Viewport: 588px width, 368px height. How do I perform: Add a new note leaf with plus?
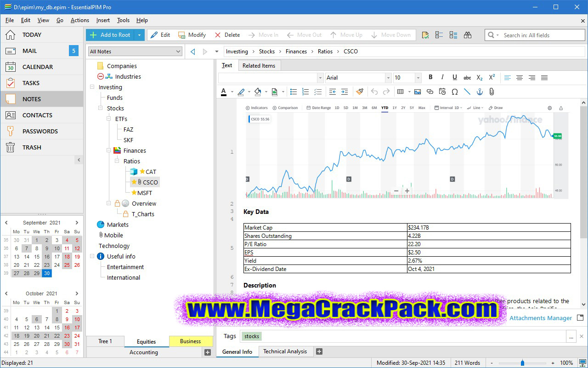(319, 351)
